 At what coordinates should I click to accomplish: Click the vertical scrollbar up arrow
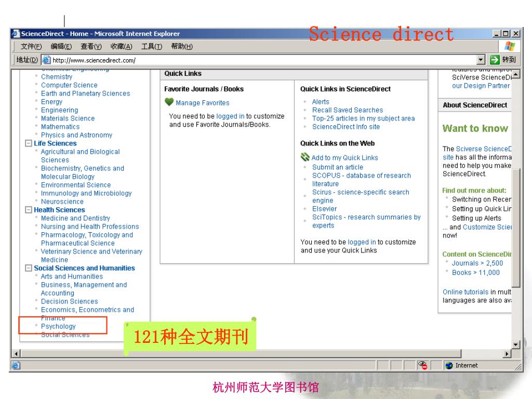516,74
